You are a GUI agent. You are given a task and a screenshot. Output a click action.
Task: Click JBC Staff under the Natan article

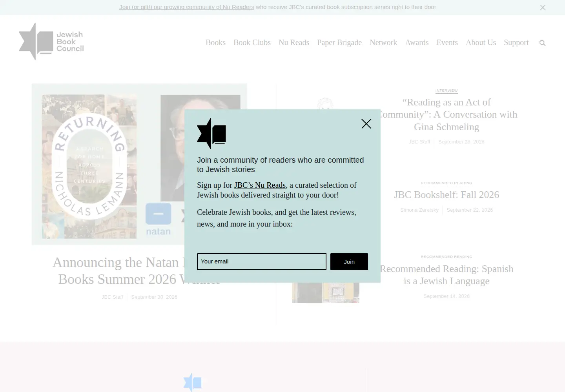113,297
